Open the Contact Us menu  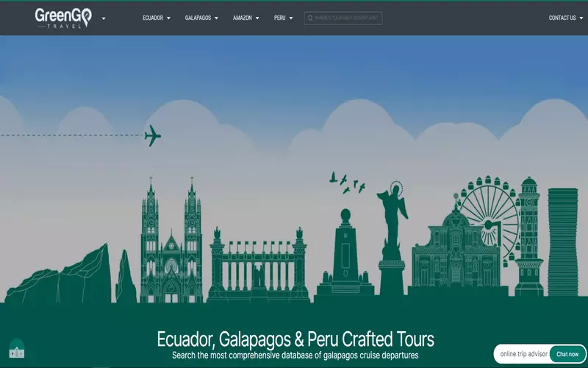pyautogui.click(x=562, y=18)
